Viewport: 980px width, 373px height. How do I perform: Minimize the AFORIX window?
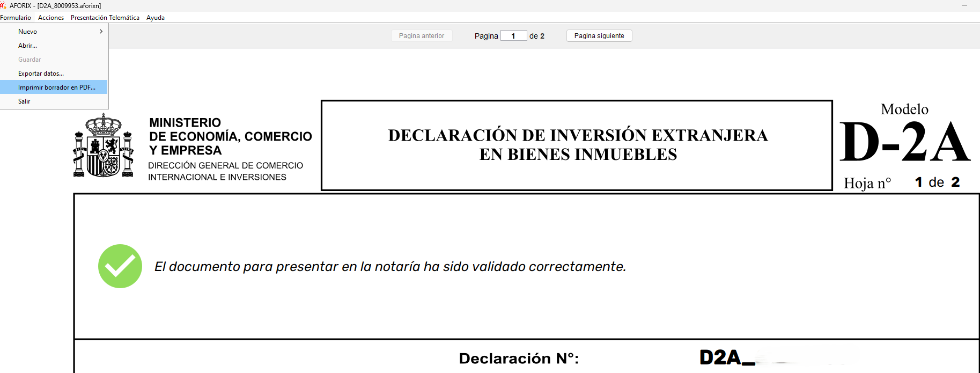(964, 5)
